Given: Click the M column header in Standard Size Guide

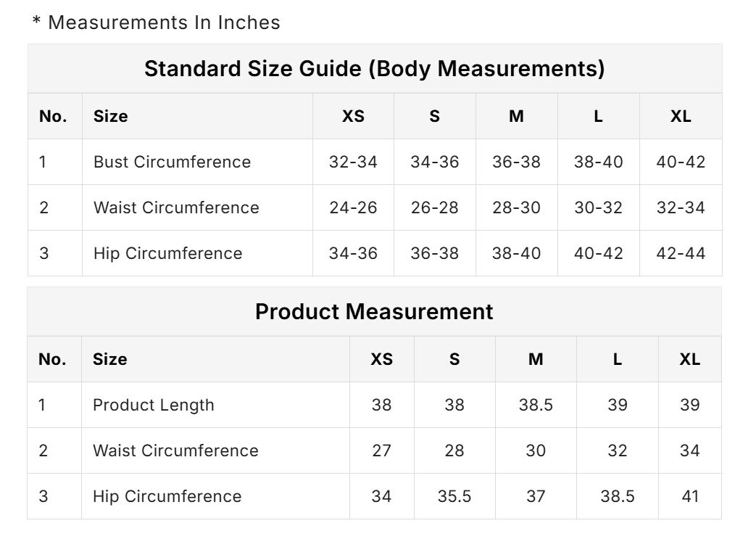Looking at the screenshot, I should 516,116.
